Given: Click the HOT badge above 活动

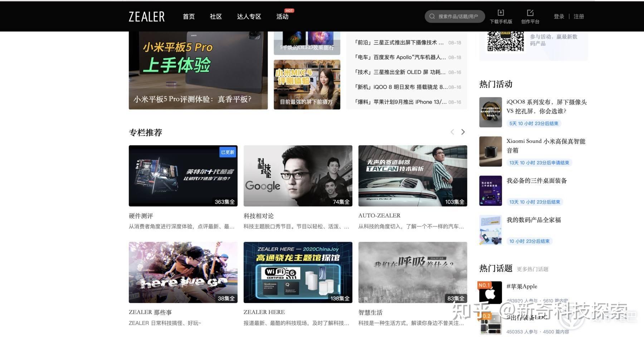Looking at the screenshot, I should [x=288, y=10].
